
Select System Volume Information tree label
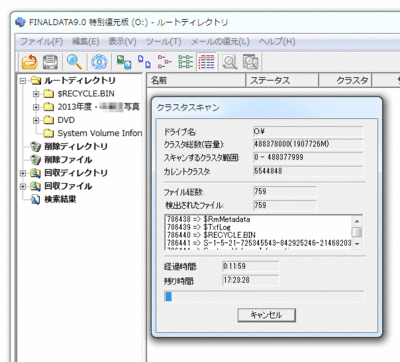[x=100, y=133]
